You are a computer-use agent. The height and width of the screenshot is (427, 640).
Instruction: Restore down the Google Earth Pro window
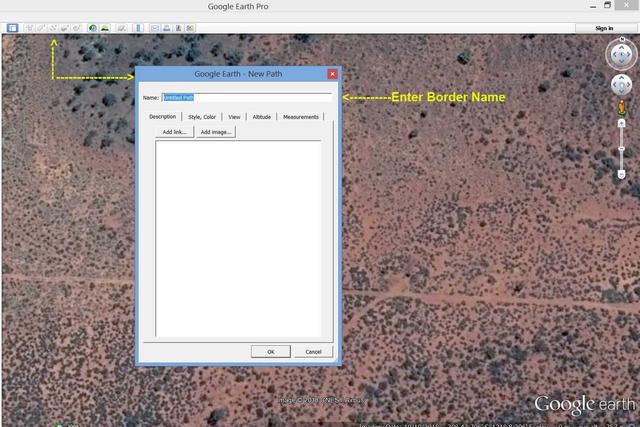[607, 5]
